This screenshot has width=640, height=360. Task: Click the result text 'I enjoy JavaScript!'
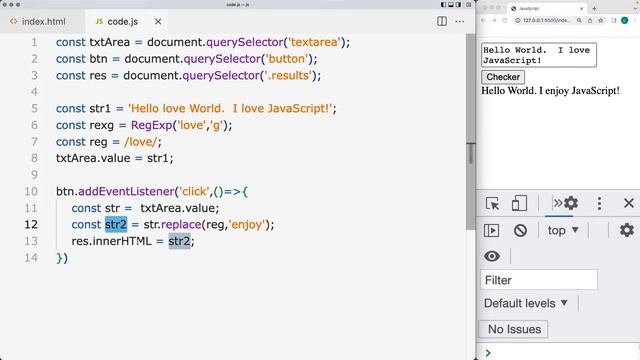point(579,91)
